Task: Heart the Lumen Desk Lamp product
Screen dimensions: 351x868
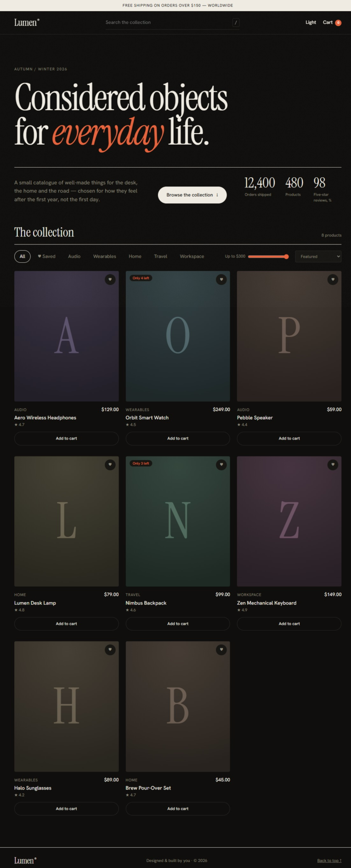Action: tap(110, 464)
